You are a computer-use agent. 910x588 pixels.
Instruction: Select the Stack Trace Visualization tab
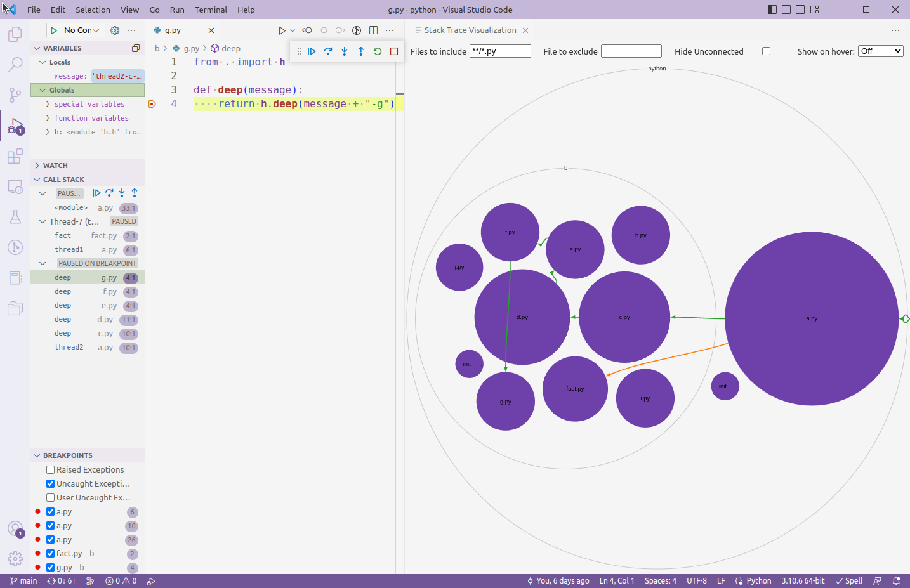470,30
